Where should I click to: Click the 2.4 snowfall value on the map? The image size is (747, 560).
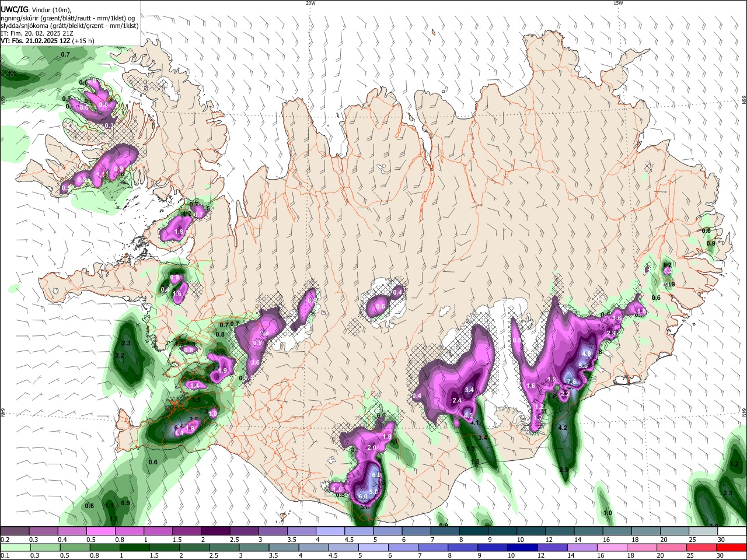click(x=457, y=400)
